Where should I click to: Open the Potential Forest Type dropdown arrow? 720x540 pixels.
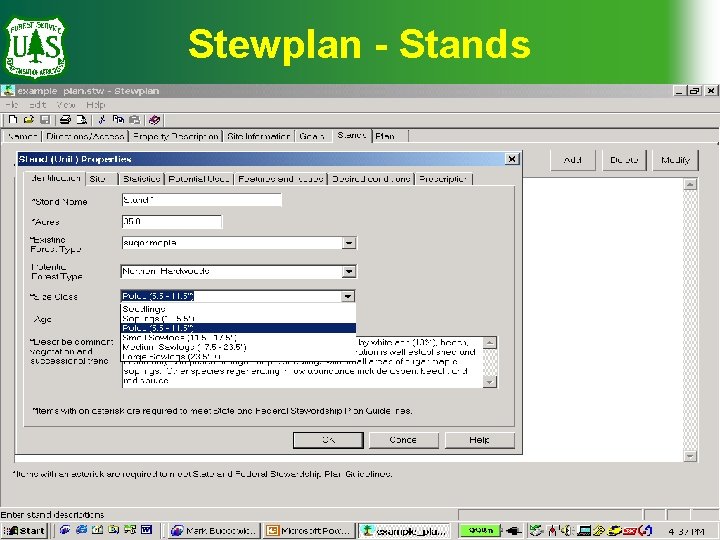[x=349, y=271]
